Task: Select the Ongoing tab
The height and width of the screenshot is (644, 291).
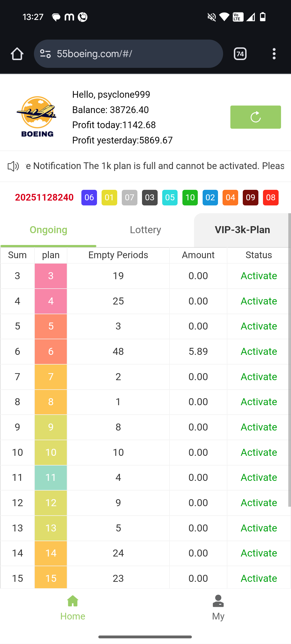Action: [x=48, y=230]
